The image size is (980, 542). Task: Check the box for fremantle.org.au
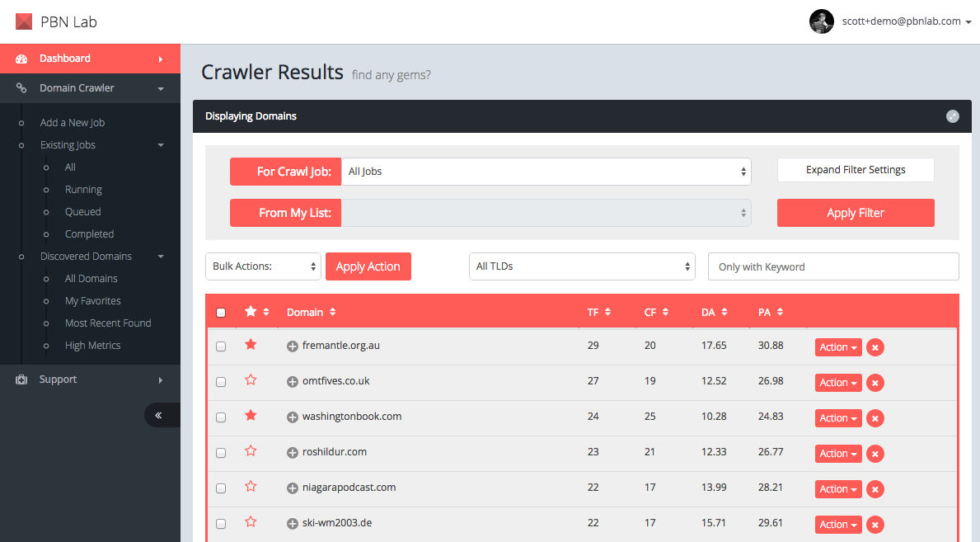coord(221,346)
